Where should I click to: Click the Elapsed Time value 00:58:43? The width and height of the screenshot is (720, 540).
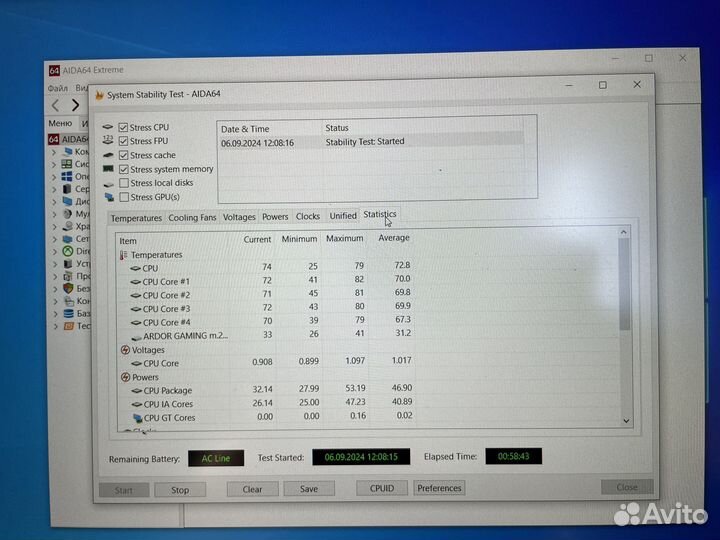click(513, 456)
